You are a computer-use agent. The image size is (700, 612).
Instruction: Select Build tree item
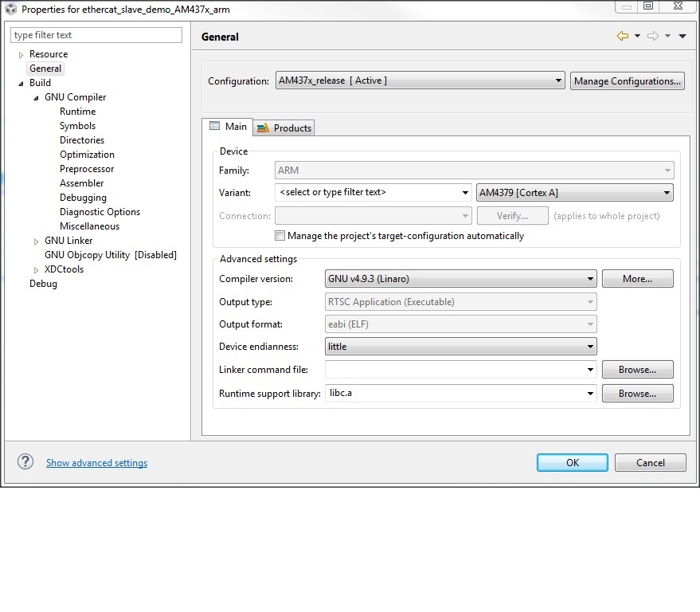(40, 83)
